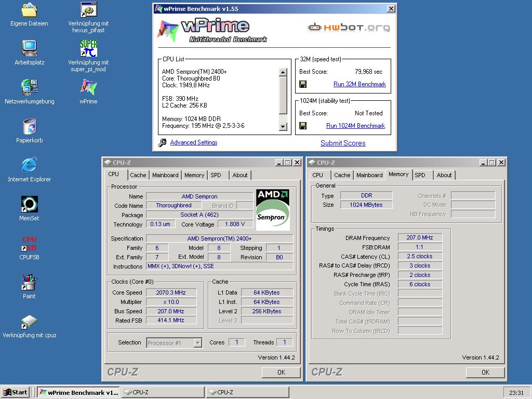Select CPU tab in left CPU-Z window
This screenshot has width=532, height=399.
[x=114, y=174]
